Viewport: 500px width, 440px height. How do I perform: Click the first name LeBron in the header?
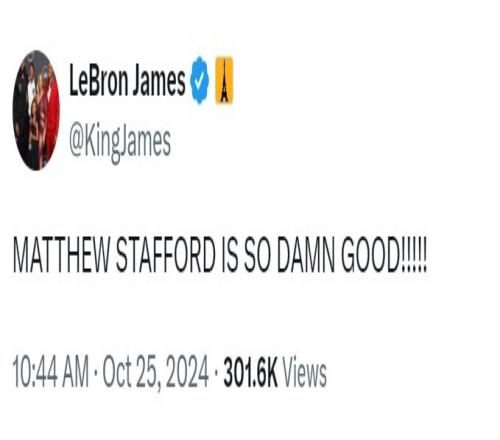point(98,80)
